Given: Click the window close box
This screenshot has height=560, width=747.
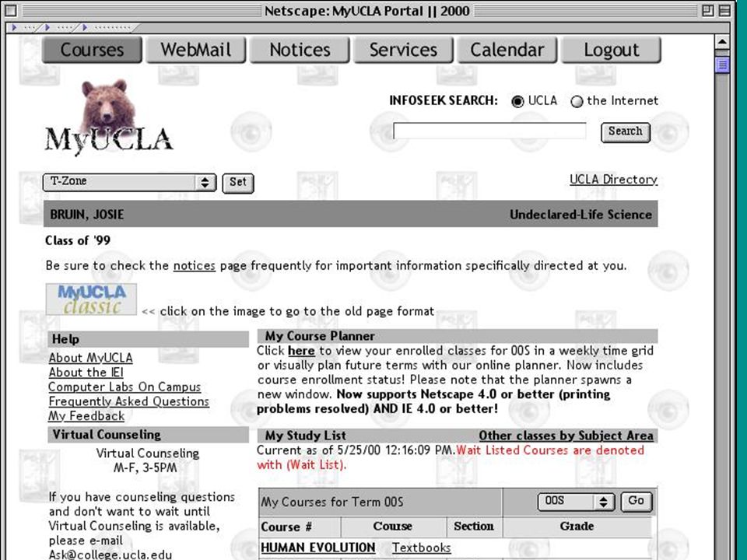Looking at the screenshot, I should 10,10.
